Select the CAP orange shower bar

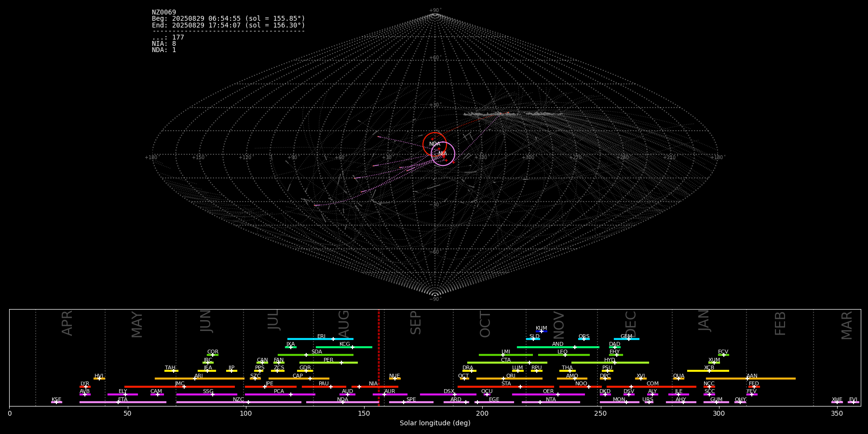(x=299, y=379)
